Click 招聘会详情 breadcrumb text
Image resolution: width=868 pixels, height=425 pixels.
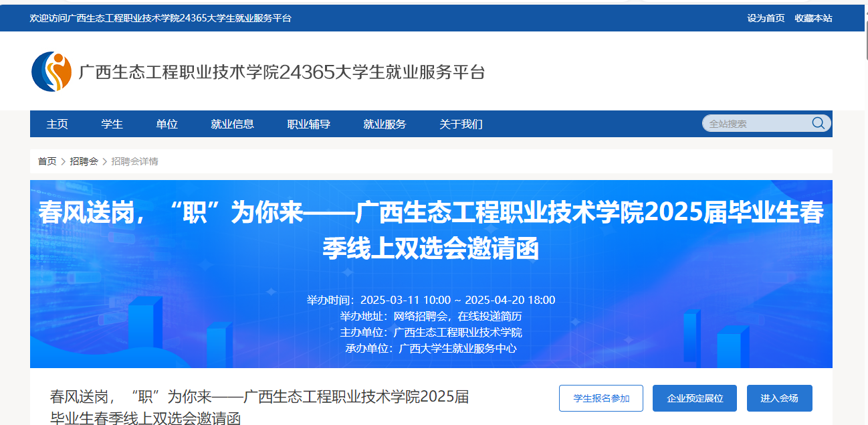134,161
